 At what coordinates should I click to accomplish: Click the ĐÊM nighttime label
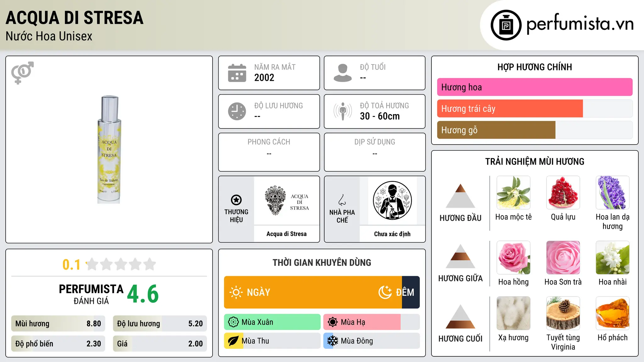coord(405,292)
